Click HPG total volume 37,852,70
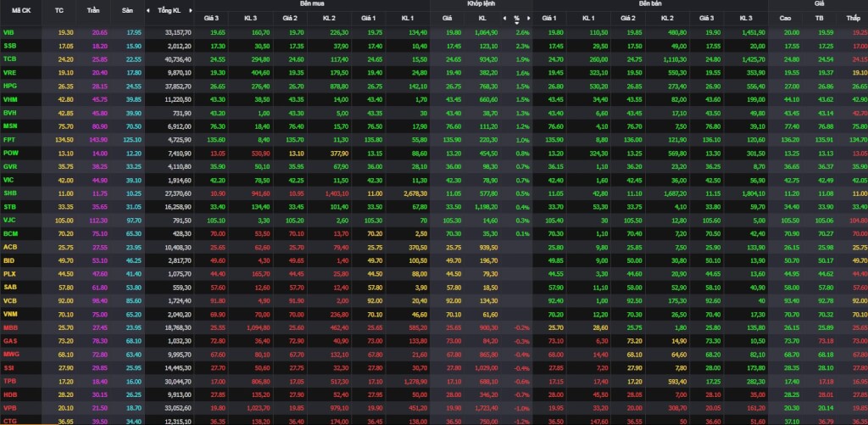Screen dimensions: 868x425 pyautogui.click(x=178, y=86)
